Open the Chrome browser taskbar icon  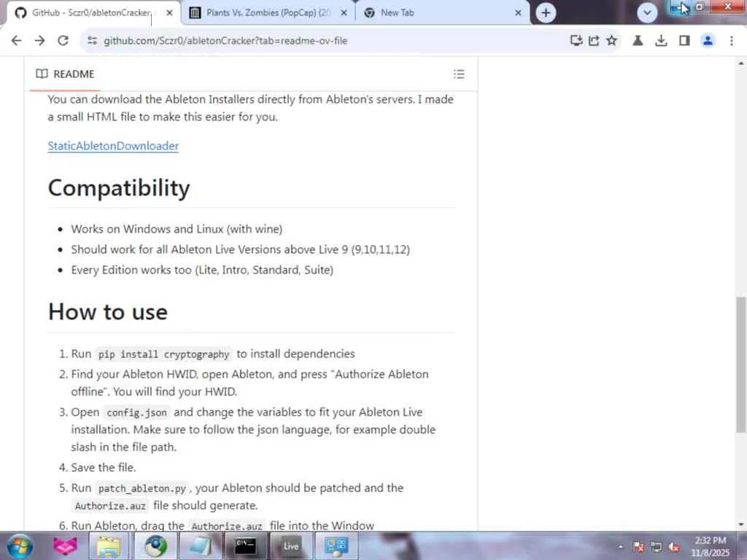point(155,545)
